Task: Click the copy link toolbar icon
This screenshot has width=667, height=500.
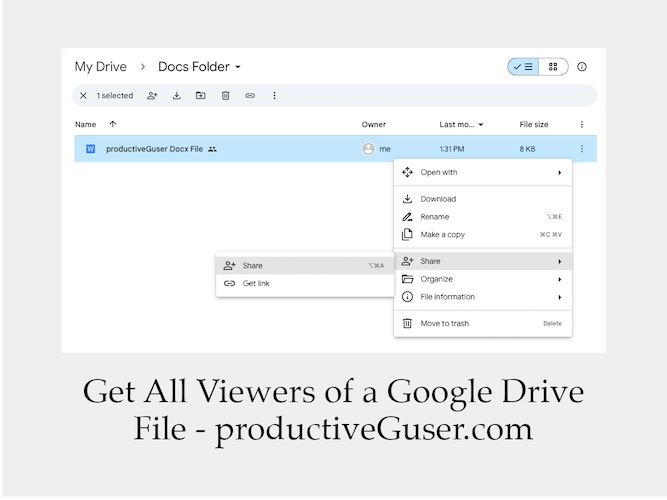Action: tap(250, 96)
